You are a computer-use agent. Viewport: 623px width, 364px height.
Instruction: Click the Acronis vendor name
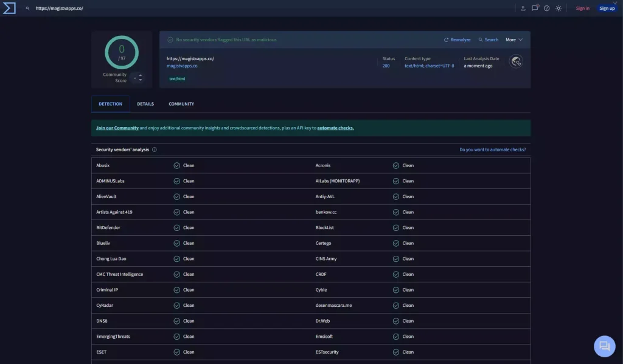click(323, 165)
